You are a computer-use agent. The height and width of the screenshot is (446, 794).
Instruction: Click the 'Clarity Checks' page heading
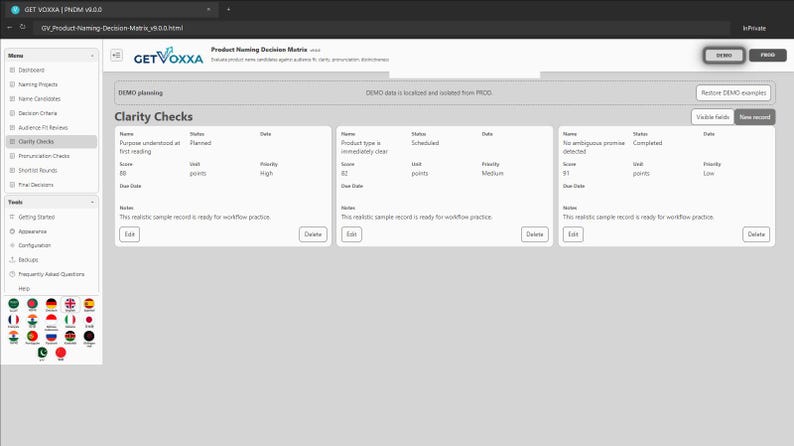(153, 116)
